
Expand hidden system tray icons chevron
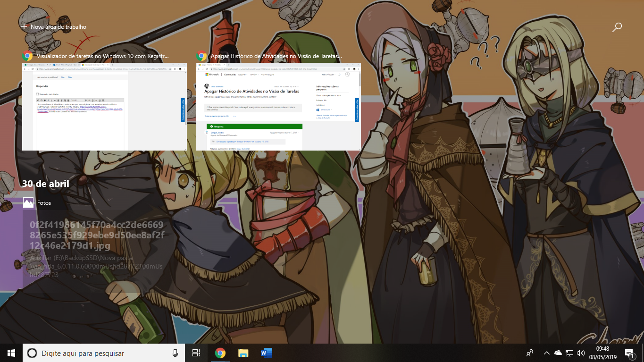click(546, 353)
